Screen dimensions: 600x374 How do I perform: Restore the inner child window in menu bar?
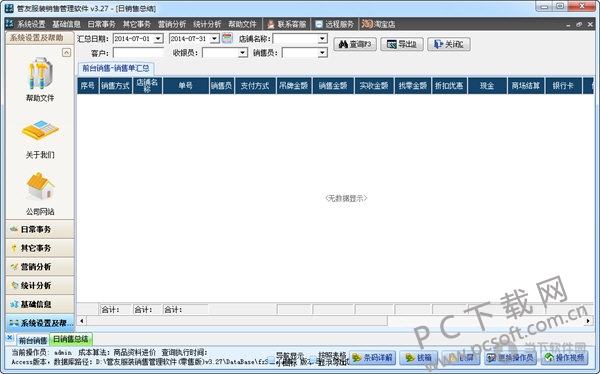pyautogui.click(x=579, y=24)
